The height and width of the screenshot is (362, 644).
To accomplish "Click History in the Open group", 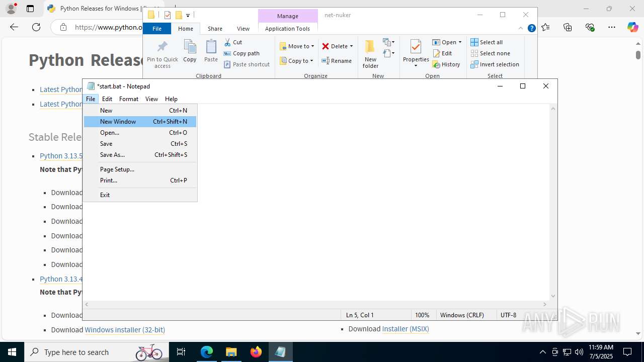I will tap(446, 64).
